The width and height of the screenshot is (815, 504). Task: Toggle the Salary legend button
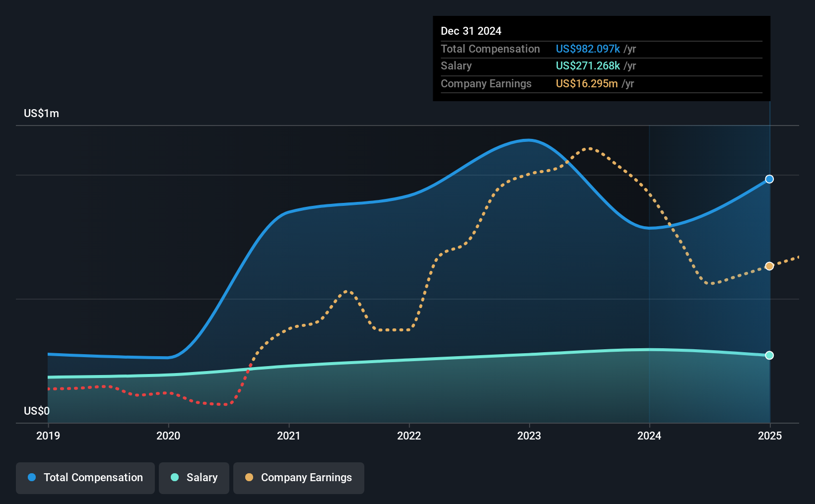[194, 478]
